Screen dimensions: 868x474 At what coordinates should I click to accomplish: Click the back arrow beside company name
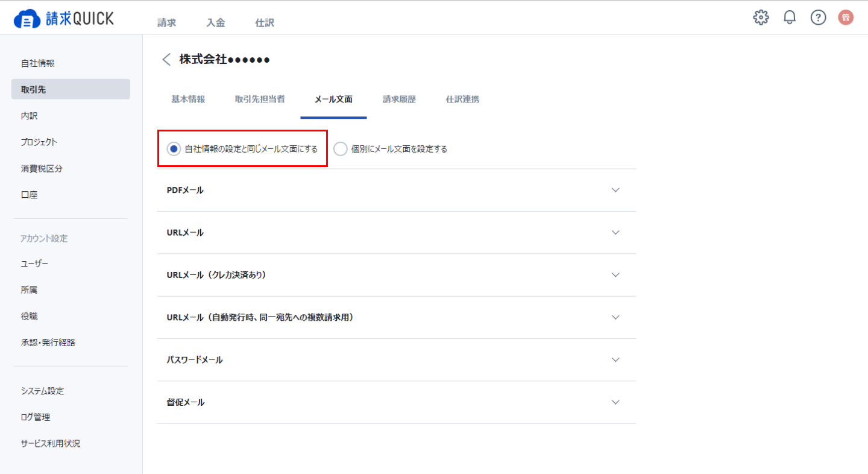click(166, 59)
